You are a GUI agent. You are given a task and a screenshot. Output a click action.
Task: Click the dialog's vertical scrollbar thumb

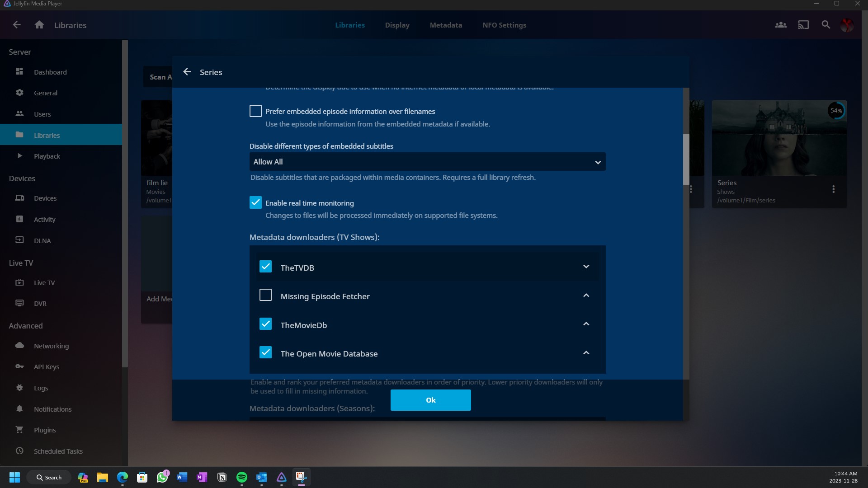686,159
